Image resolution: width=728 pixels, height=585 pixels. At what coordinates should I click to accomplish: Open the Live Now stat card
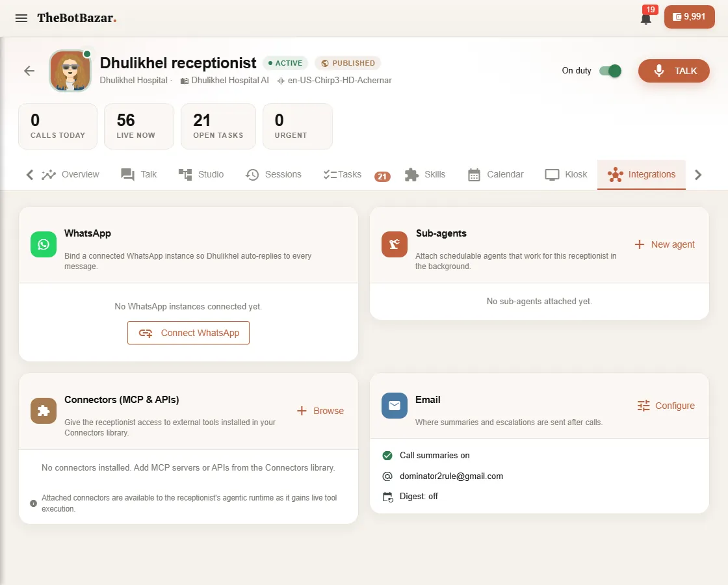pos(139,126)
